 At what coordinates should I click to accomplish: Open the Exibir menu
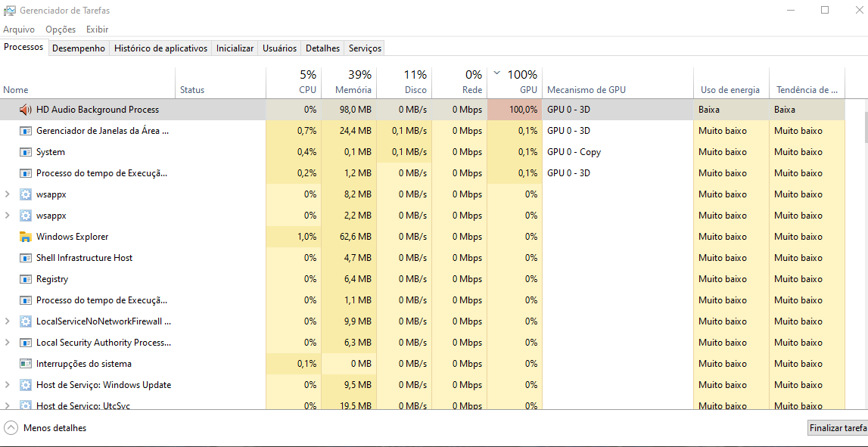(x=98, y=29)
